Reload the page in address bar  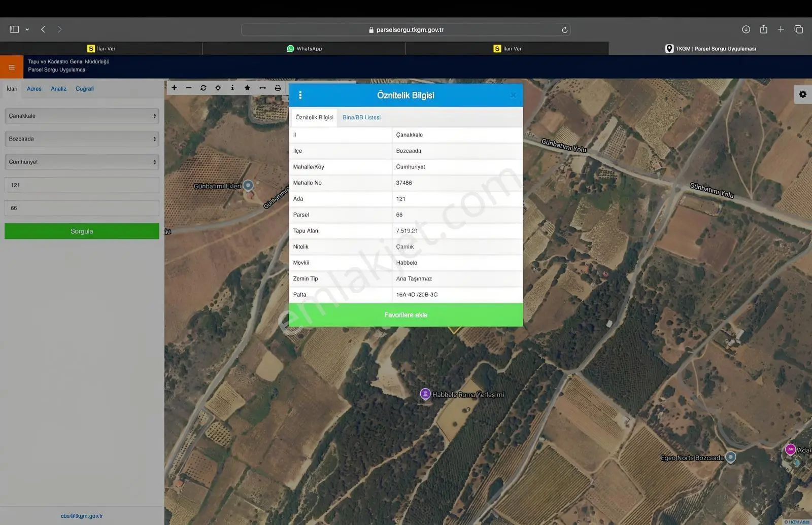[564, 30]
